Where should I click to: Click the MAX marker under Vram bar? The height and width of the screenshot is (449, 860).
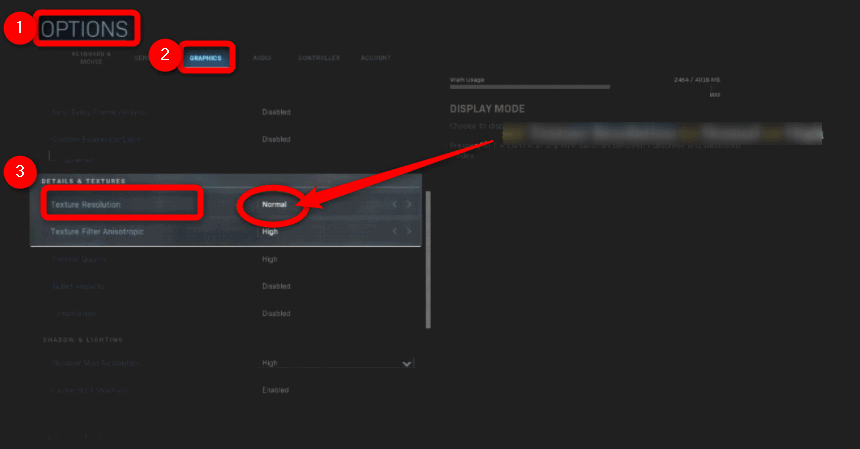(715, 95)
